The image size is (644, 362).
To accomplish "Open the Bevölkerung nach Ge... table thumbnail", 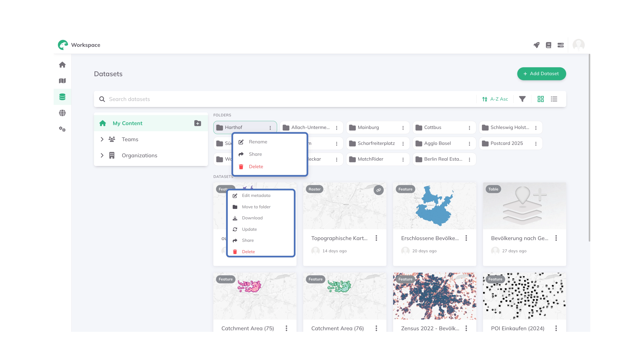I will [524, 206].
